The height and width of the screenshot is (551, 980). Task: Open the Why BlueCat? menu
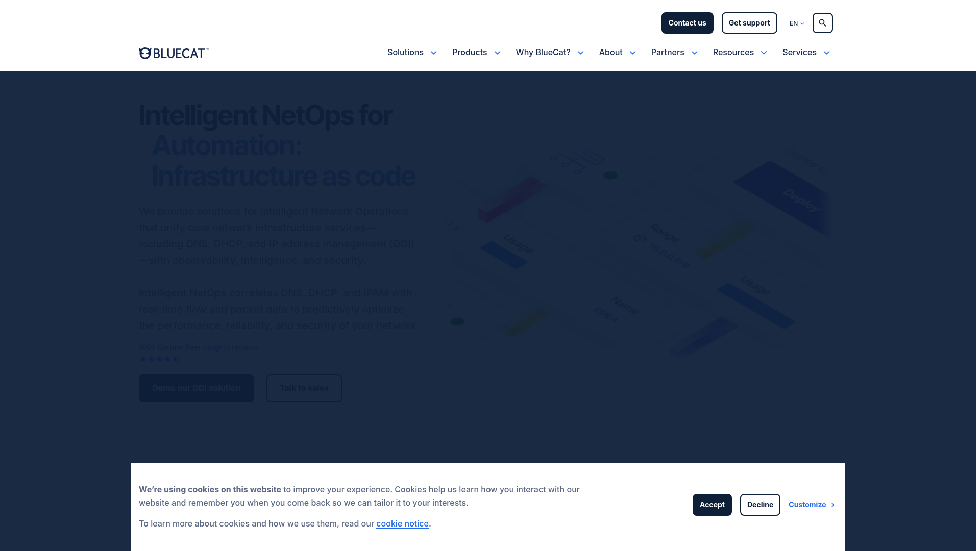tap(549, 53)
